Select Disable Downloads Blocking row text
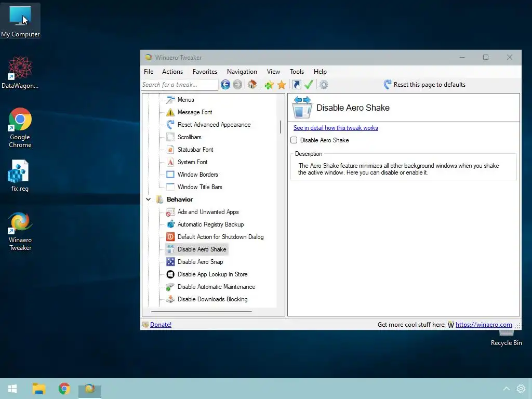The image size is (532, 399). [212, 299]
